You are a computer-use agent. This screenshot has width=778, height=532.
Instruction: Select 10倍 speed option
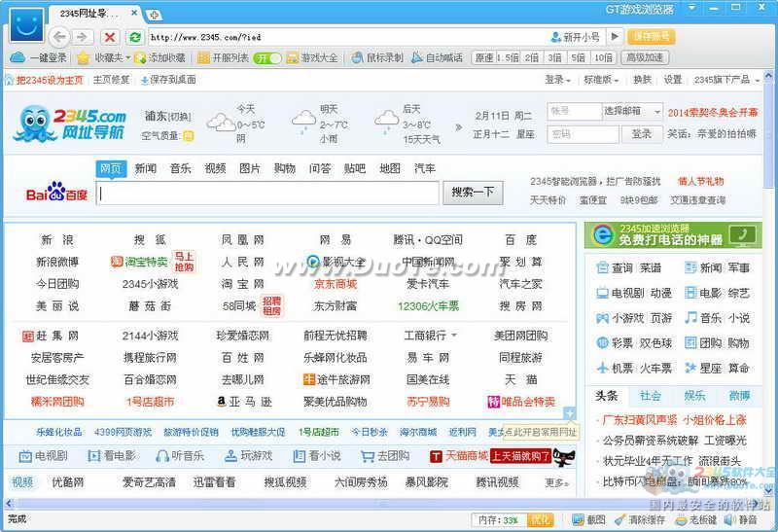[x=603, y=57]
